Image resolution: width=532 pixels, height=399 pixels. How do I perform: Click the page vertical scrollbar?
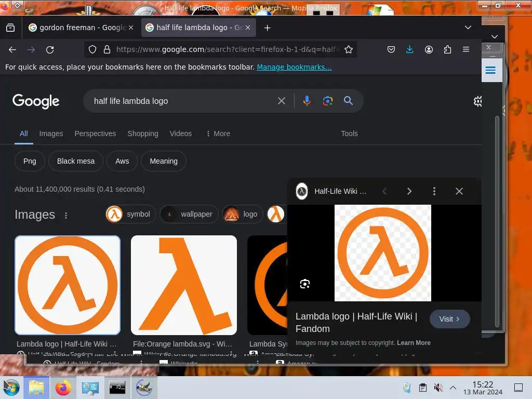point(497,222)
